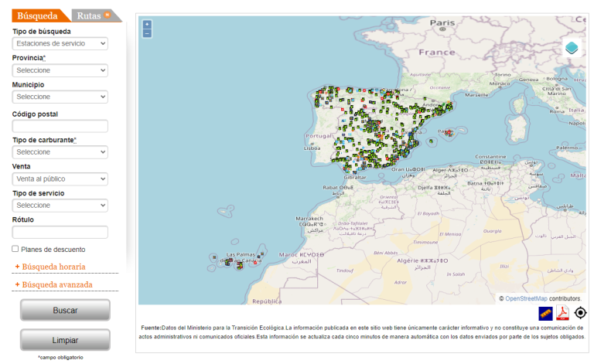Screen dimensions: 594x364
Task: Toggle Planes de descuento checkbox
Action: click(x=15, y=249)
